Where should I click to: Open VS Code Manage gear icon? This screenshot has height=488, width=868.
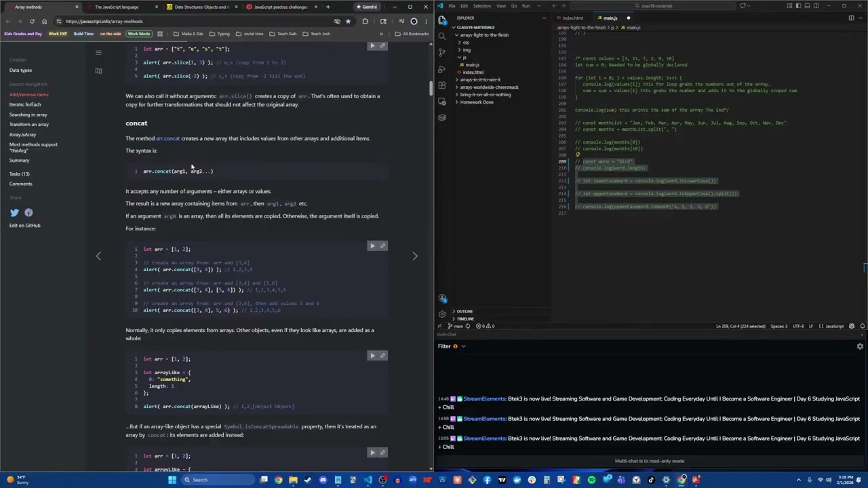coord(442,314)
